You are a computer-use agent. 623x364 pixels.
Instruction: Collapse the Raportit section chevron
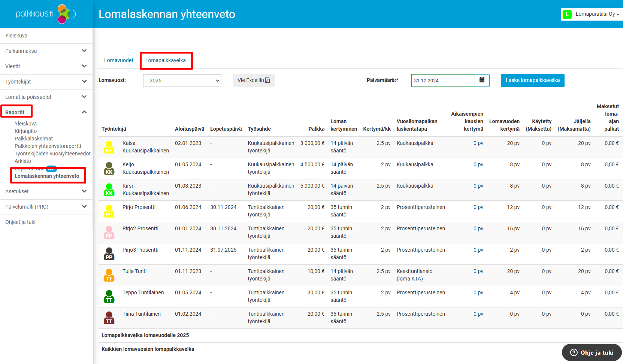(x=84, y=112)
